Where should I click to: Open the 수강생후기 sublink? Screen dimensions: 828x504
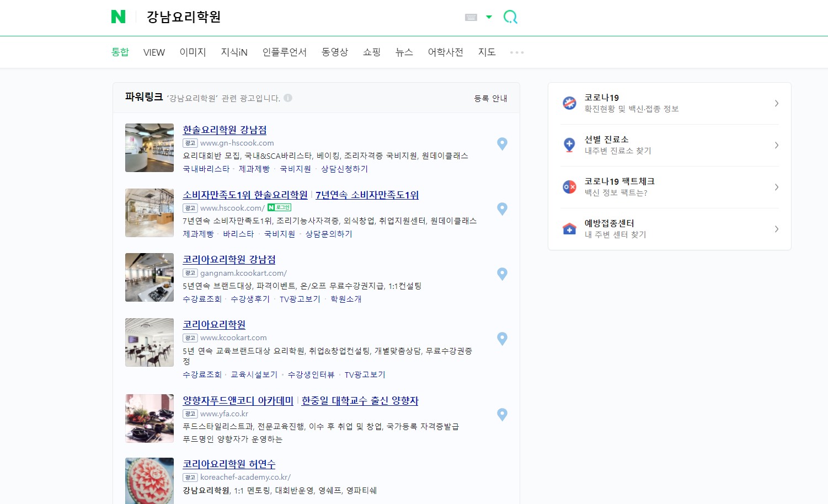click(250, 299)
